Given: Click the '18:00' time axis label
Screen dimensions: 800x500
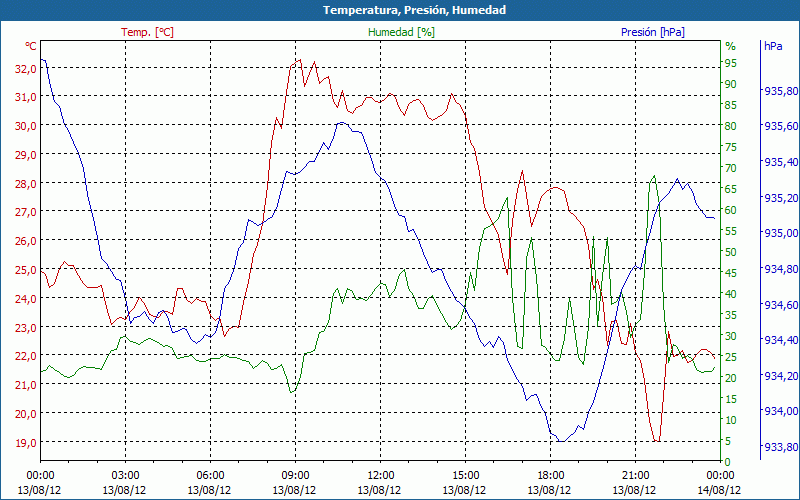Looking at the screenshot, I should tap(550, 476).
